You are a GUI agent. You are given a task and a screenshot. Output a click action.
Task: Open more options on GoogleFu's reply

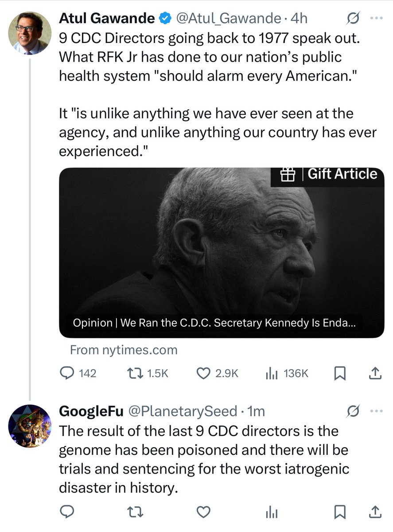point(376,412)
